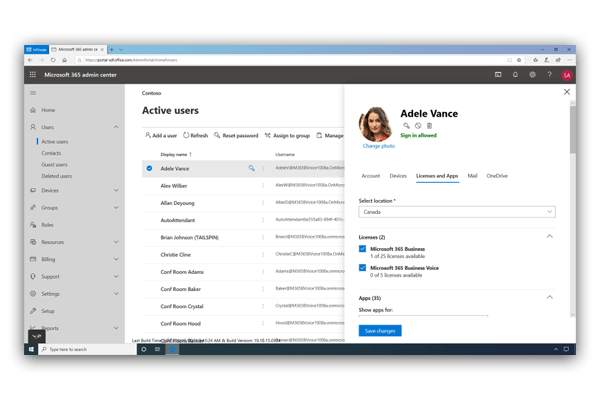Viewport: 600px width, 400px height.
Task: Uncheck Microsoft 365 Business license
Action: point(362,249)
